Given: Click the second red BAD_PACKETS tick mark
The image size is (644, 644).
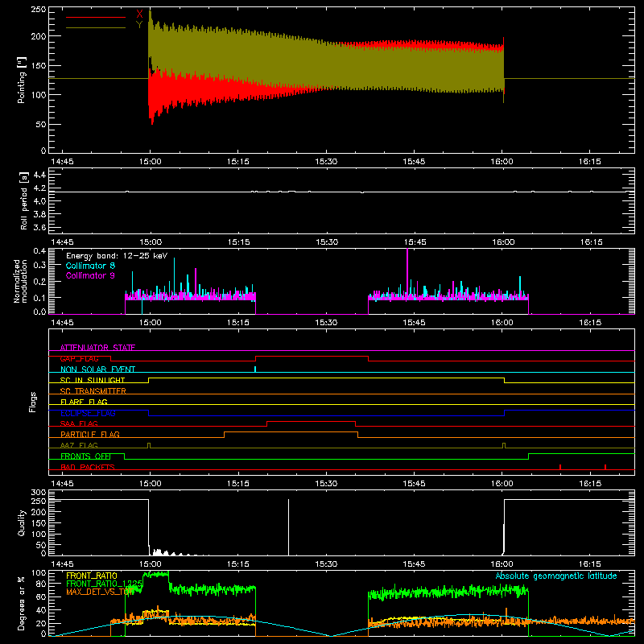Looking at the screenshot, I should click(x=605, y=467).
